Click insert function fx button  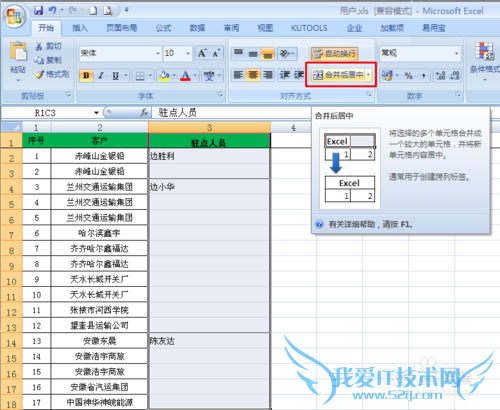[144, 113]
